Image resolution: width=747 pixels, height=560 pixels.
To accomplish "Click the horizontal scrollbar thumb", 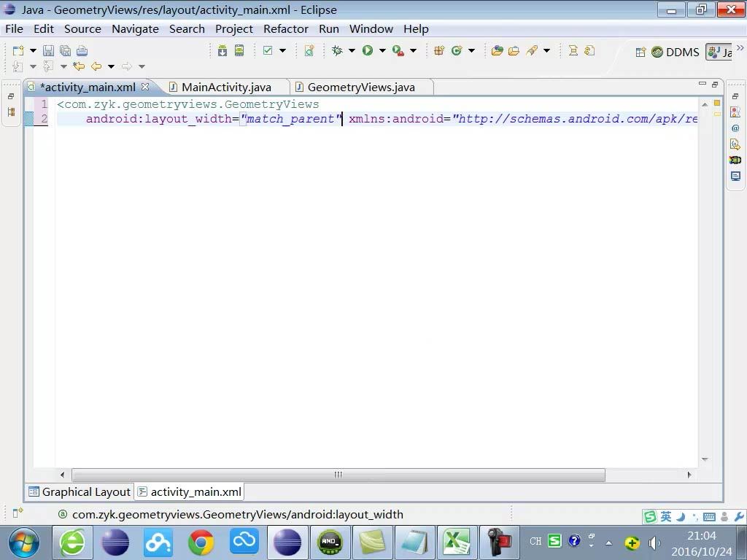I will click(x=338, y=475).
